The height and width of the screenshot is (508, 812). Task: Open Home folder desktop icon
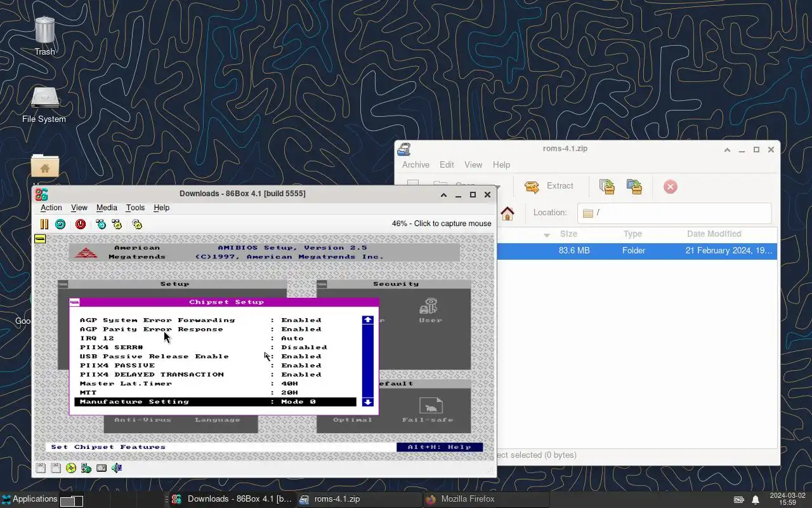44,168
